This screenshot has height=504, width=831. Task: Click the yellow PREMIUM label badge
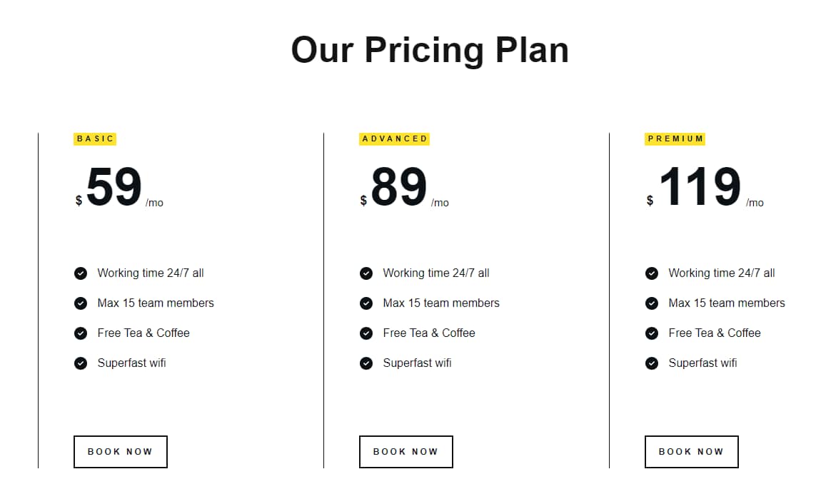675,139
